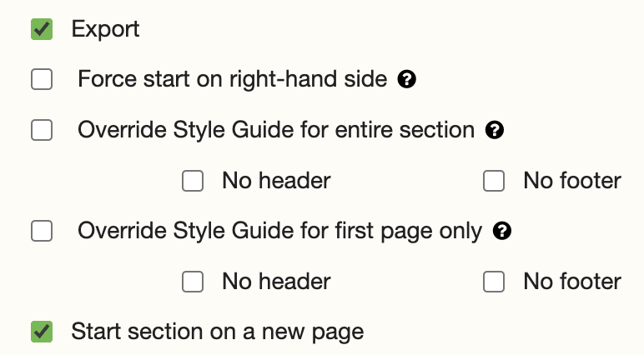Click No footer text under first page override
This screenshot has height=355, width=644.
572,282
